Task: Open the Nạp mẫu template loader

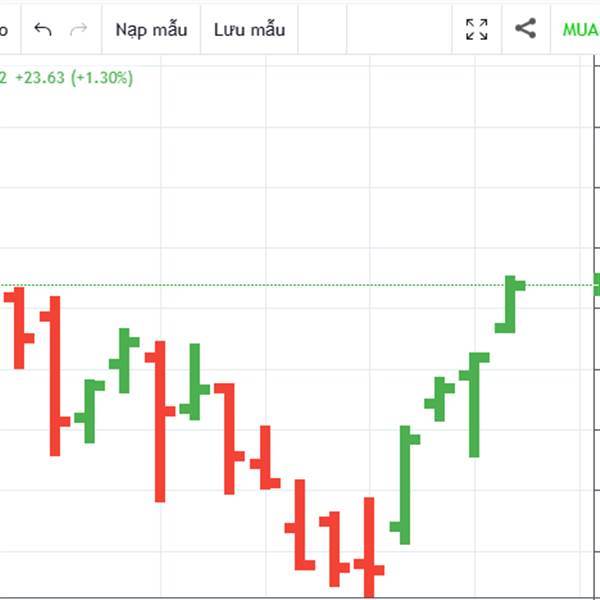Action: pos(151,29)
